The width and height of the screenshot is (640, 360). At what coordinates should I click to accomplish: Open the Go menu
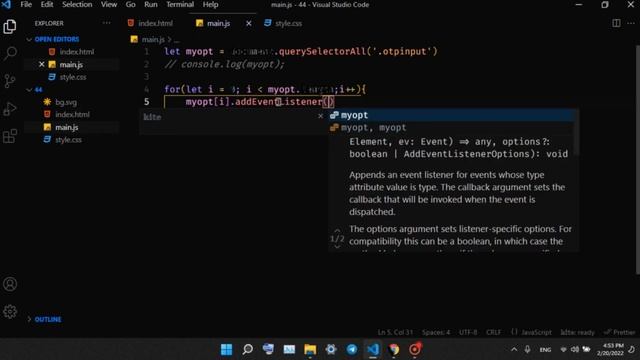(131, 4)
